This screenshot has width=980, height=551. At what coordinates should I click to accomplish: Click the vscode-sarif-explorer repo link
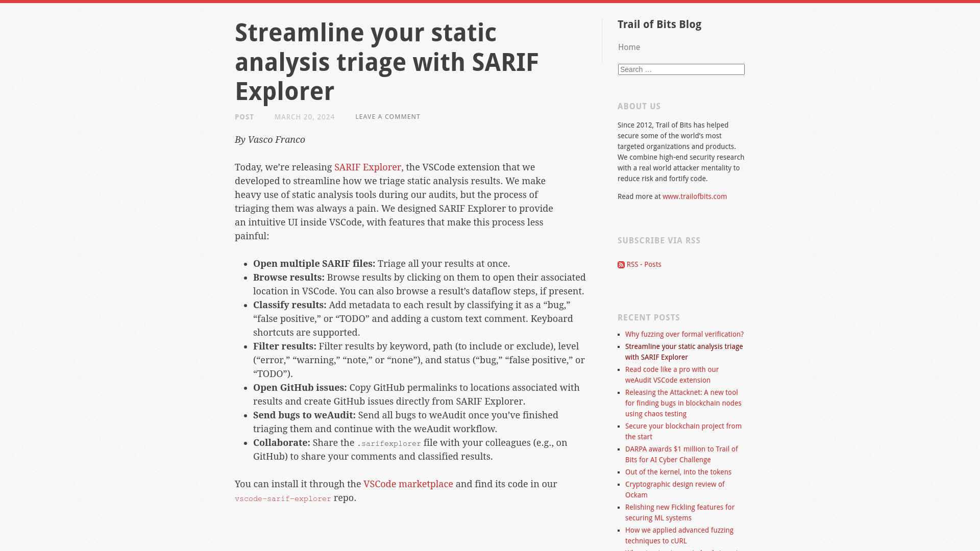pyautogui.click(x=283, y=498)
